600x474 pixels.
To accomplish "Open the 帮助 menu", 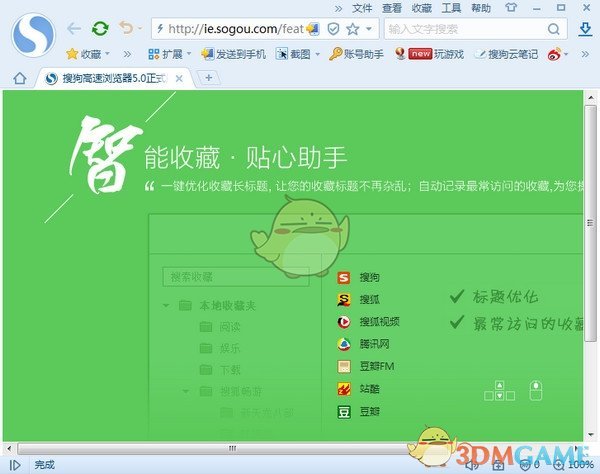I will pos(481,8).
